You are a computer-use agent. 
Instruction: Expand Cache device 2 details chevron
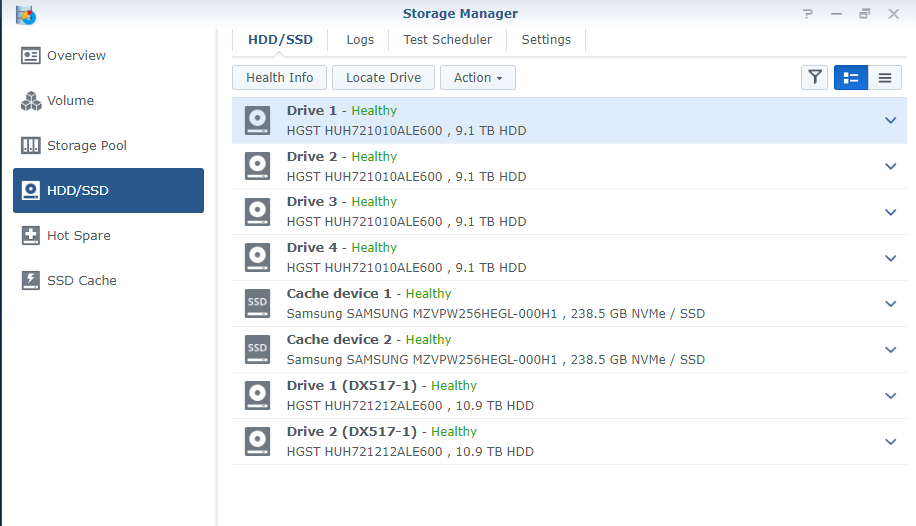890,350
